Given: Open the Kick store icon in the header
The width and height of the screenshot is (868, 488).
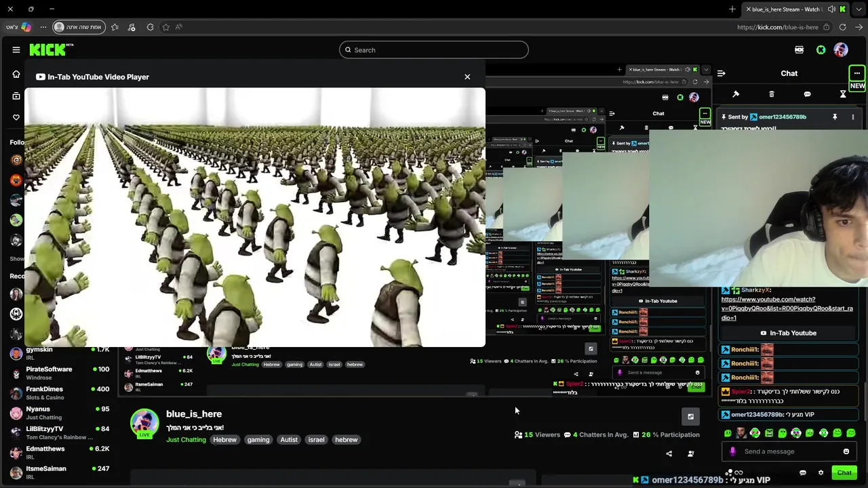Looking at the screenshot, I should 799,49.
